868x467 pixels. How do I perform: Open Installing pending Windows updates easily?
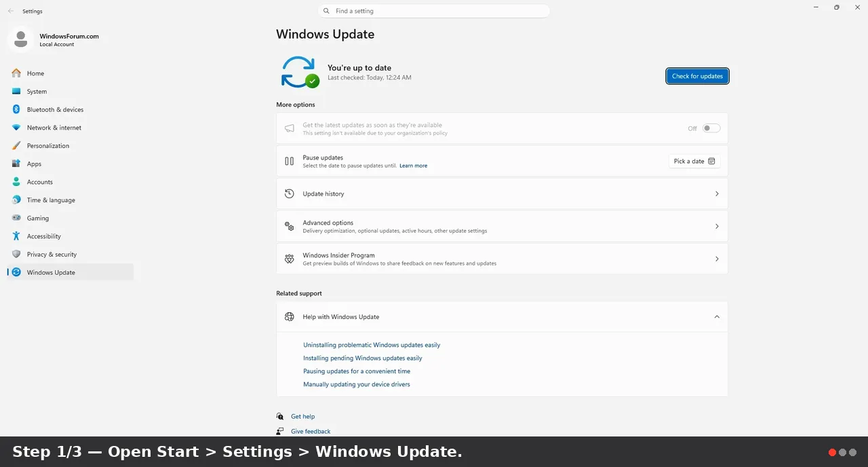point(363,358)
